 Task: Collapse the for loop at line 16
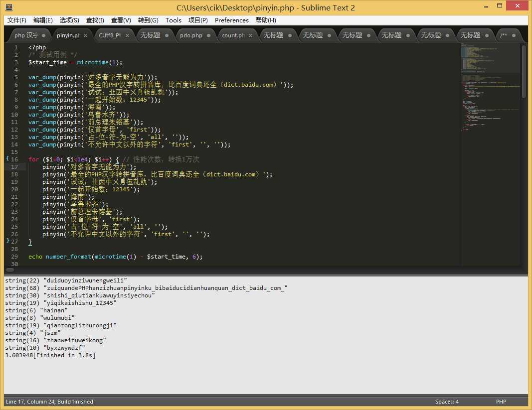pos(7,158)
